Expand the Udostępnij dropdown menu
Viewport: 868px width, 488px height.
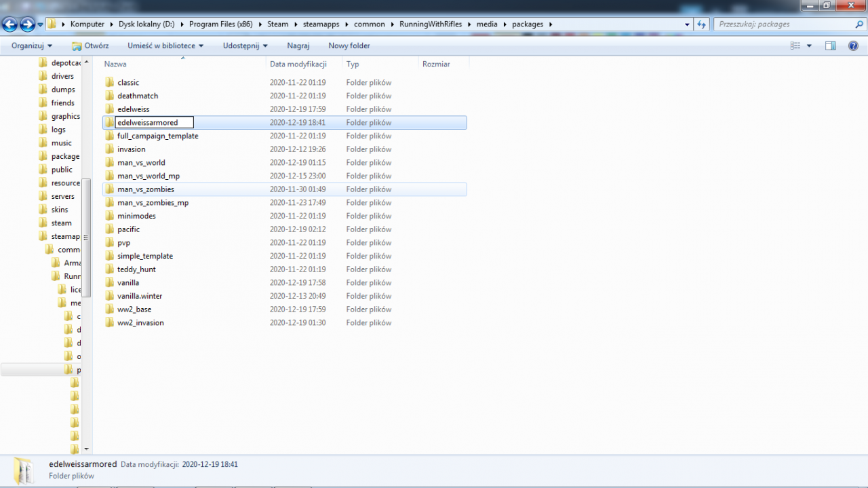coord(245,45)
